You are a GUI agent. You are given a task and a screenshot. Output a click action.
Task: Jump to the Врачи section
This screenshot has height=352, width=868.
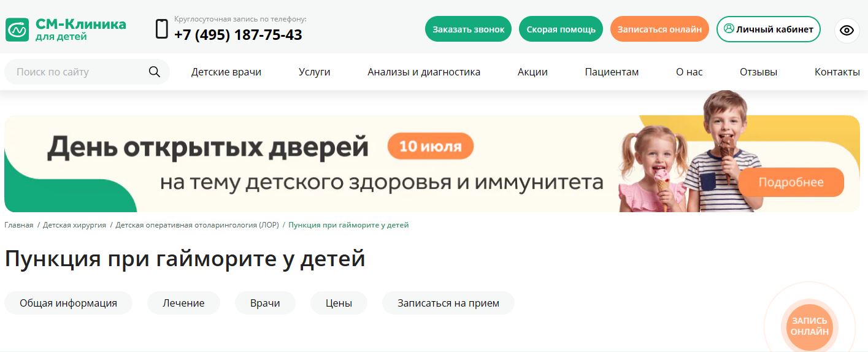(265, 303)
